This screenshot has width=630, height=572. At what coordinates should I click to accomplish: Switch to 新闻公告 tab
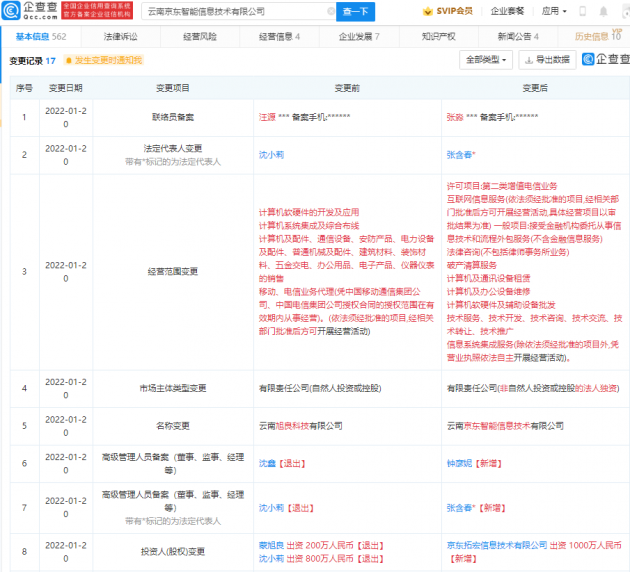(x=518, y=37)
